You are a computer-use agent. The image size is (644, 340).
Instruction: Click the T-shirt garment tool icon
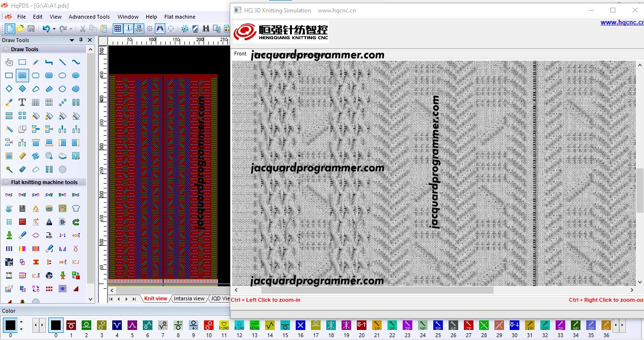click(76, 208)
